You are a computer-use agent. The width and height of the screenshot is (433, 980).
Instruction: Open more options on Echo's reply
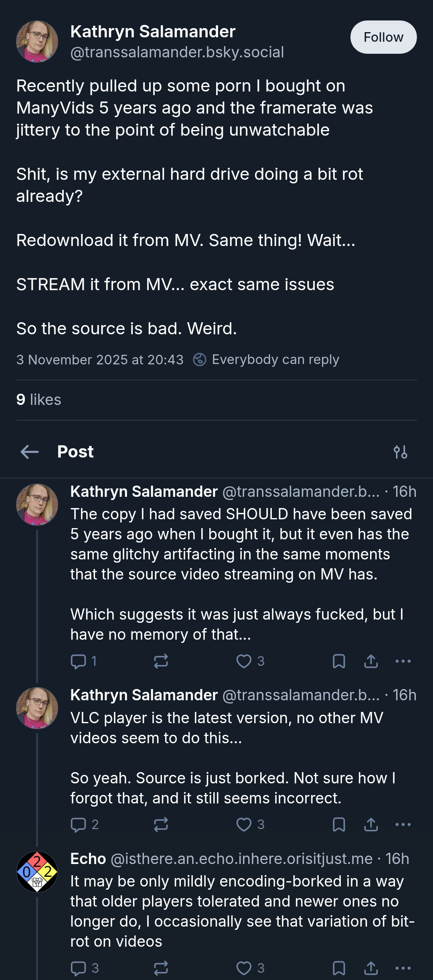403,968
